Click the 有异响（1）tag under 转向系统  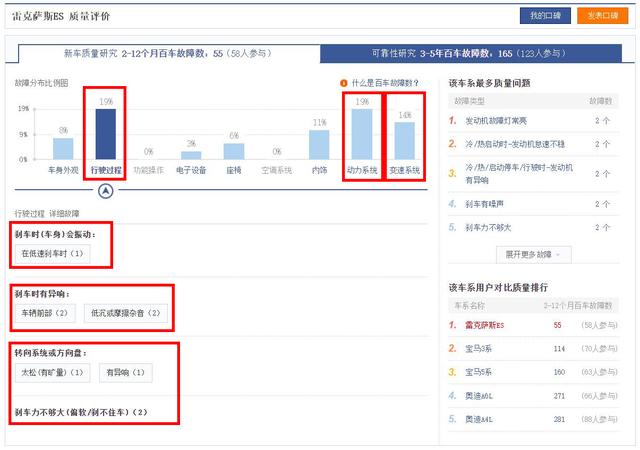click(x=126, y=372)
